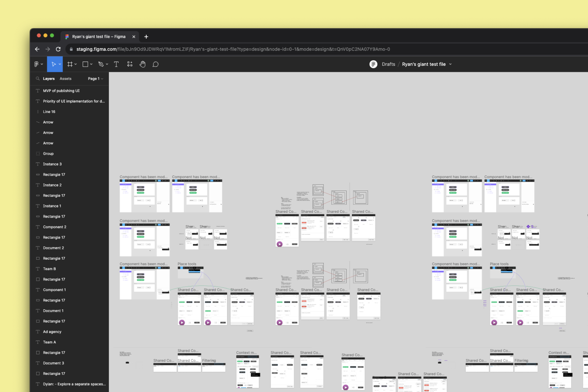Click the line icon beside Line 16
The image size is (588, 392).
[38, 112]
